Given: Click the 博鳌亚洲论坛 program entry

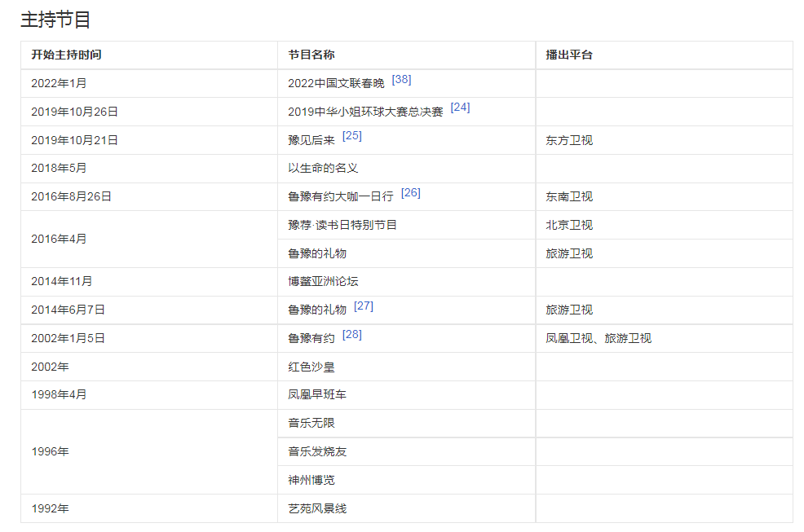Looking at the screenshot, I should tap(323, 281).
